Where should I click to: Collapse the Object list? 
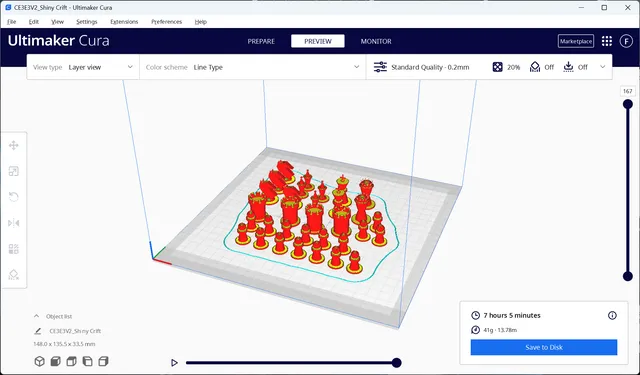click(36, 316)
